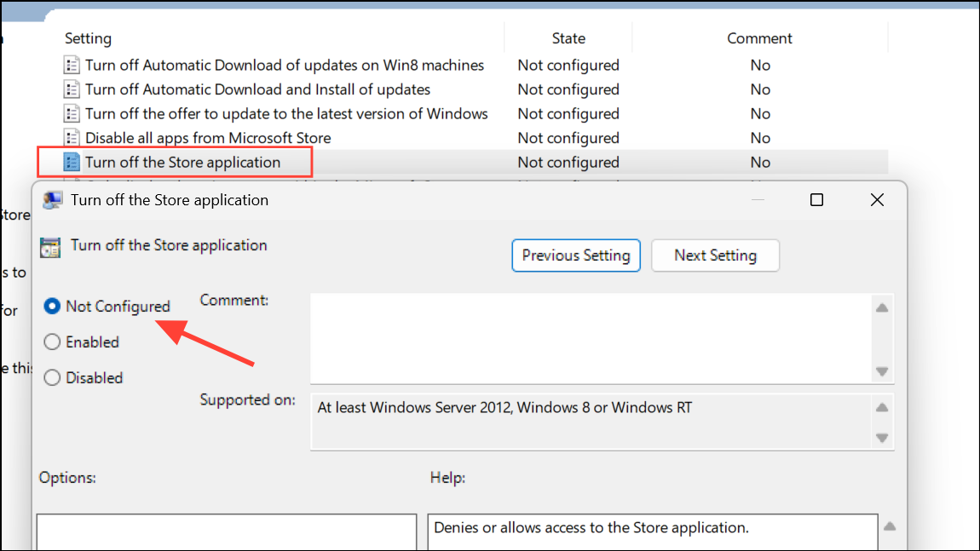Click 'Not configured' state of Win8 machines policy
Screen dimensions: 980x551
tap(568, 65)
